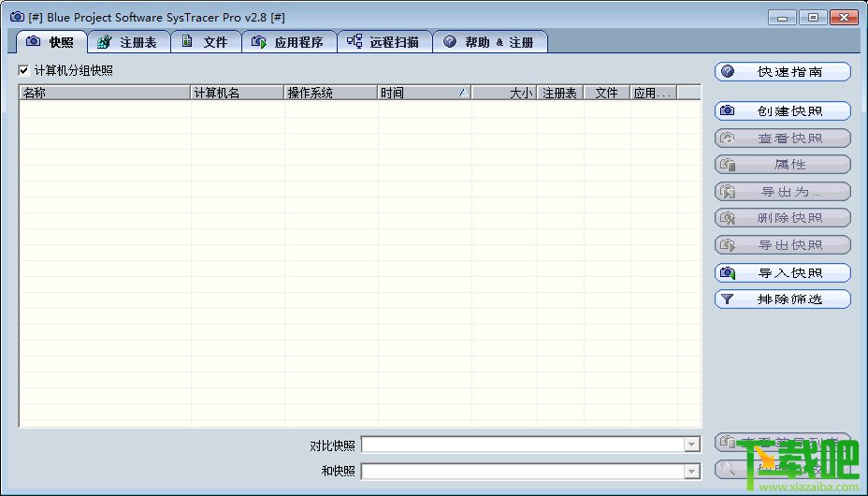The width and height of the screenshot is (868, 496).
Task: Sort by 时间 column header
Action: coord(425,93)
